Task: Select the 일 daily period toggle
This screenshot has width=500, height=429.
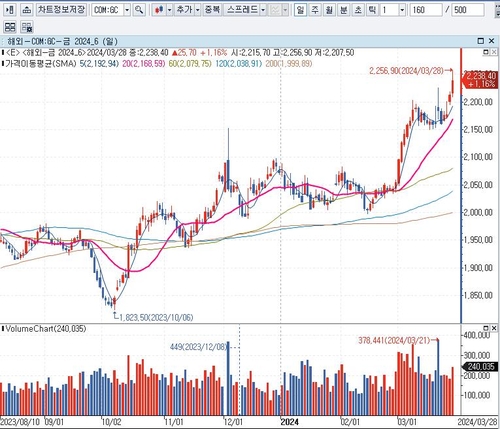Action: pyautogui.click(x=300, y=10)
